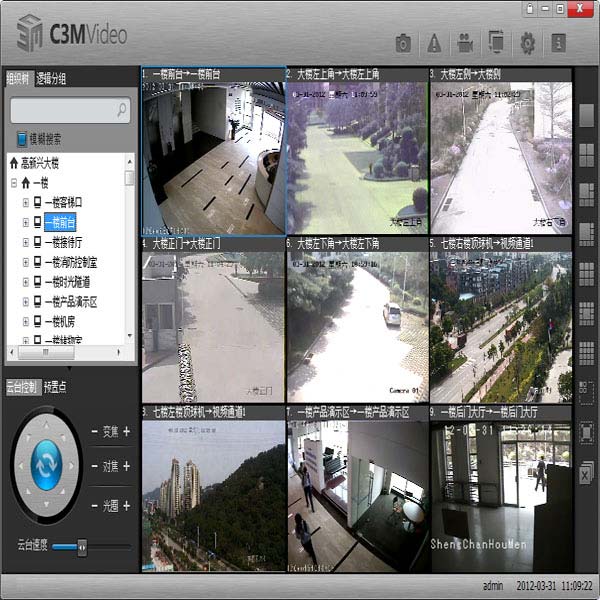Viewport: 600px width, 600px height.
Task: Open the settings gear icon
Action: tap(527, 43)
